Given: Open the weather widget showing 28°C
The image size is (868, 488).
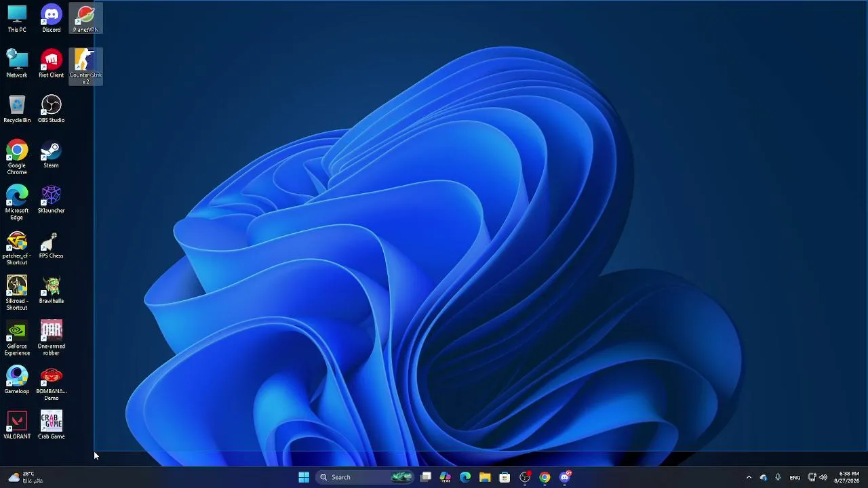Looking at the screenshot, I should click(x=26, y=477).
